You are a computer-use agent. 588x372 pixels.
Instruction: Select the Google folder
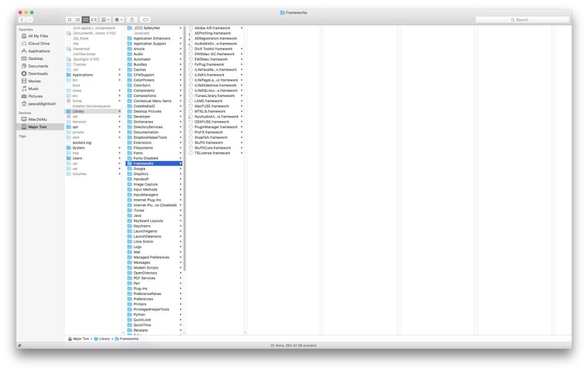point(154,169)
